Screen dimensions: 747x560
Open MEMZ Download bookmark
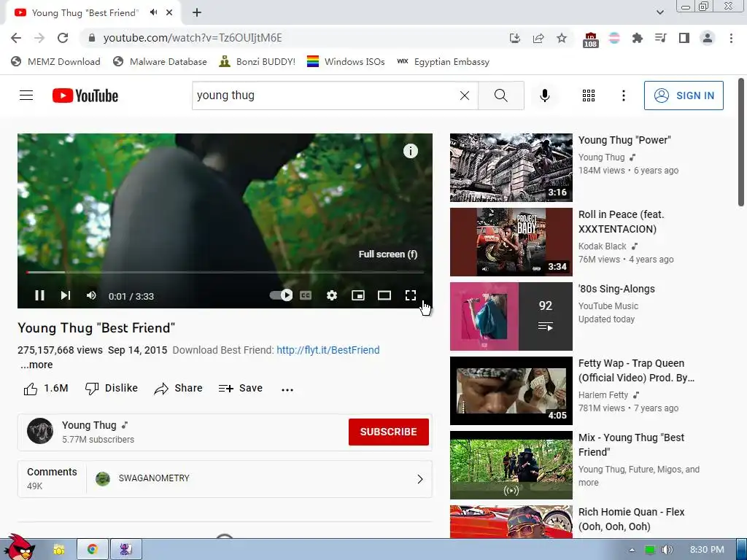pyautogui.click(x=55, y=62)
